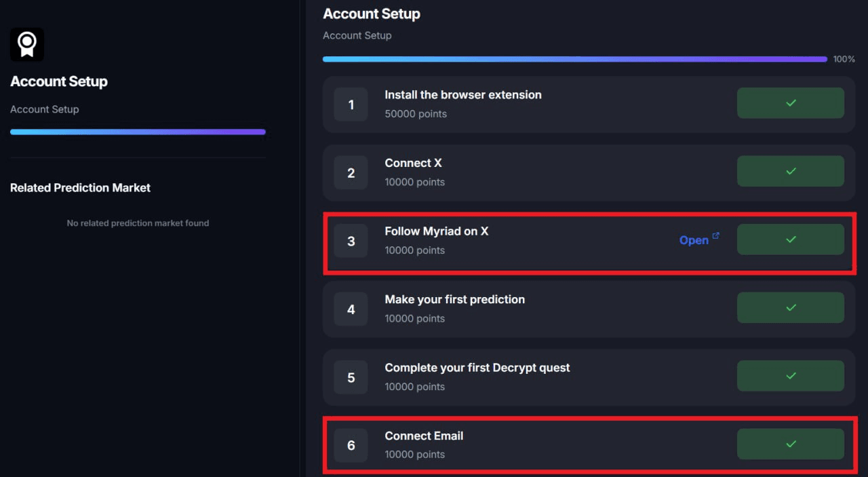
Task: Click checkmark for Install the browser extension
Action: click(x=791, y=103)
